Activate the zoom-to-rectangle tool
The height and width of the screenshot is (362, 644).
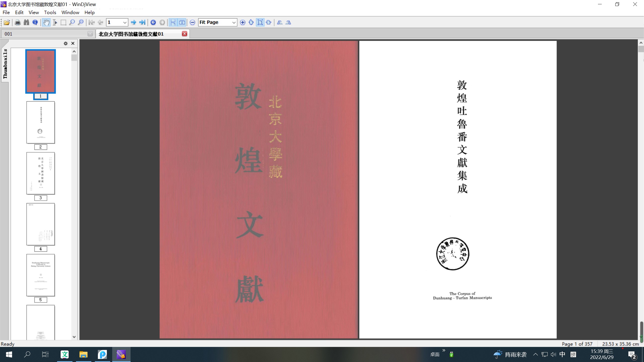pyautogui.click(x=80, y=22)
